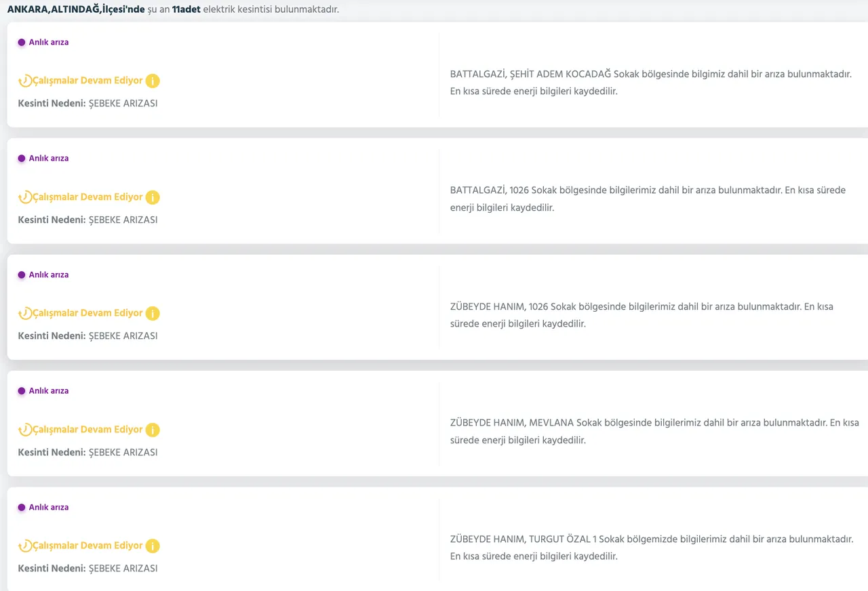Click purple status dot in Şehit Adem Kocadağ card
This screenshot has height=591, width=868.
pyautogui.click(x=22, y=42)
